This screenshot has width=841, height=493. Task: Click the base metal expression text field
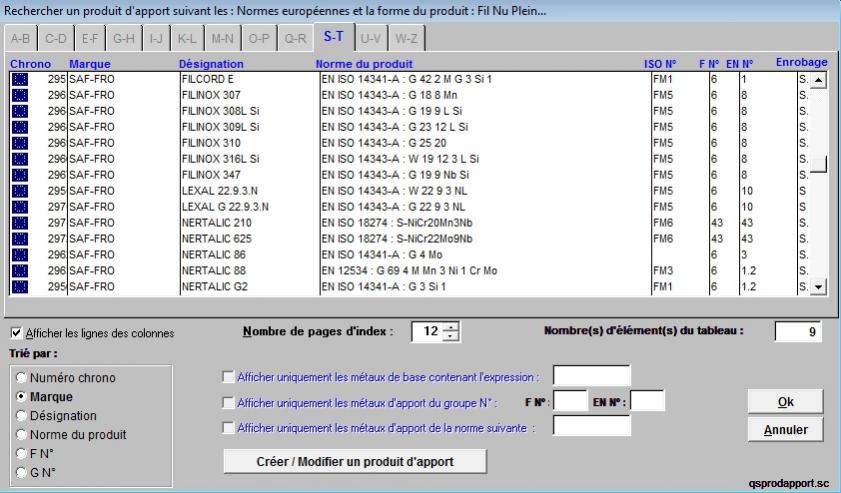[x=591, y=376]
